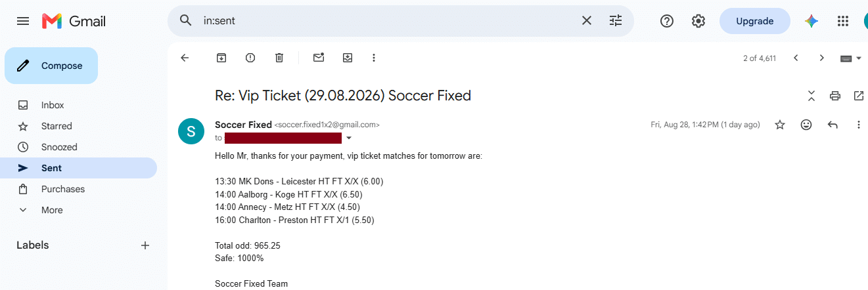868x290 pixels.
Task: Open the email in a new window
Action: pyautogui.click(x=859, y=96)
